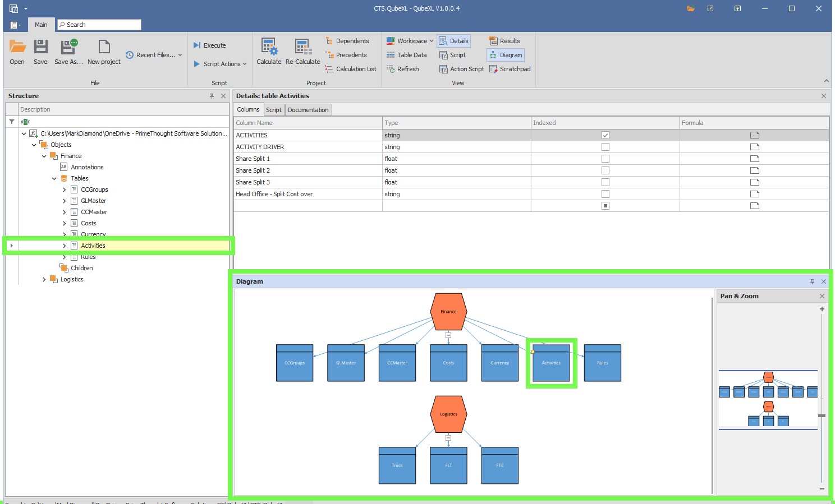The width and height of the screenshot is (835, 504).
Task: Click the Save As icon
Action: click(68, 47)
